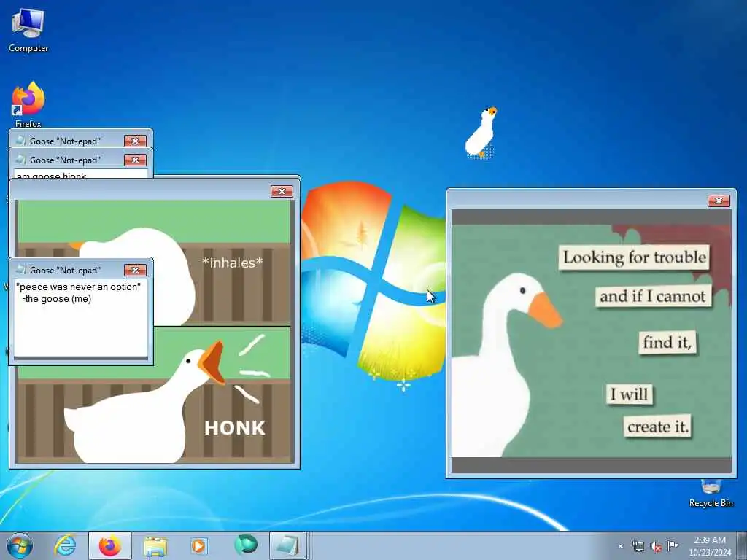Click the green round taskbar app icon
The image size is (747, 560).
click(x=245, y=544)
